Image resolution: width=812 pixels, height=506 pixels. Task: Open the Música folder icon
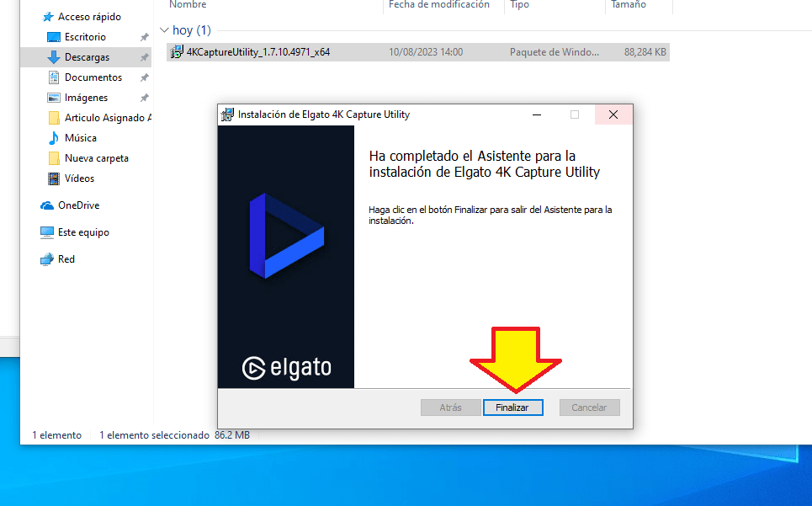(x=54, y=138)
